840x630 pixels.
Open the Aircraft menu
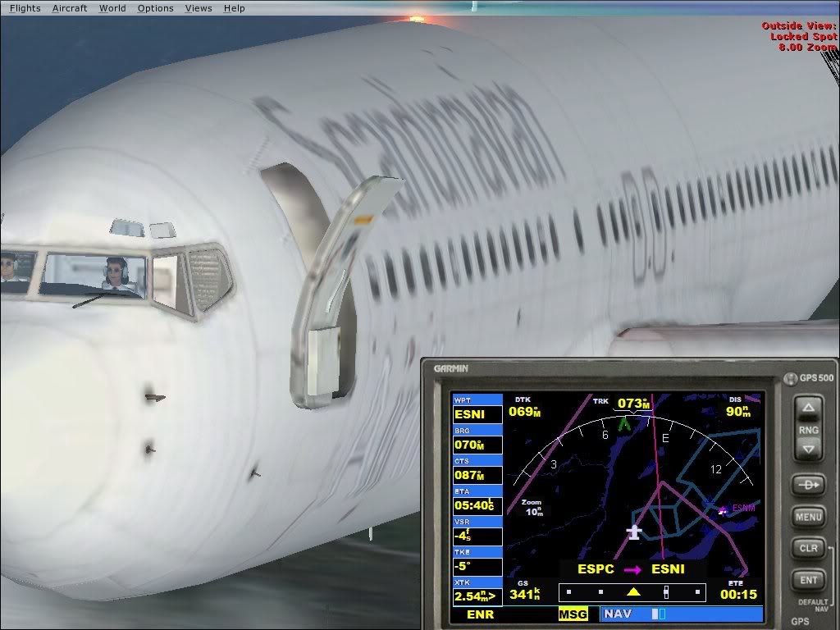pyautogui.click(x=70, y=8)
